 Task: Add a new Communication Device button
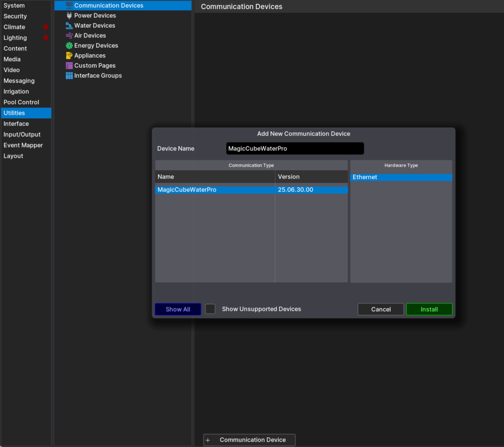coord(249,440)
